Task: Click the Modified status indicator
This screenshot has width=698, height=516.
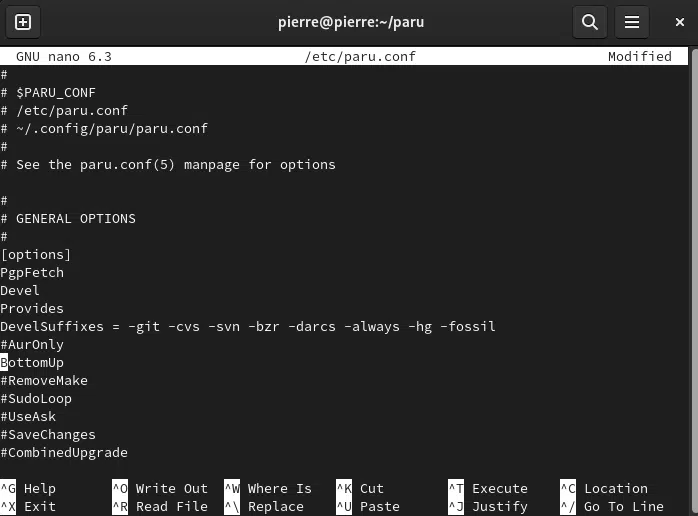Action: click(x=640, y=57)
